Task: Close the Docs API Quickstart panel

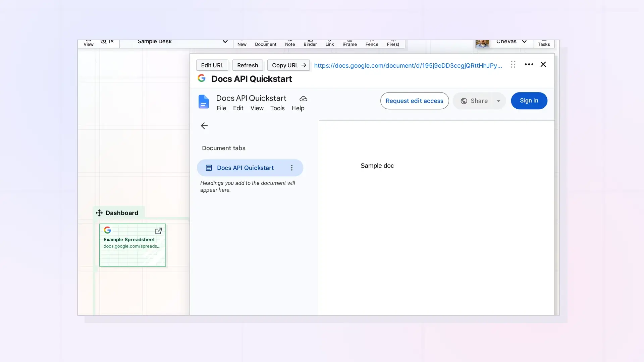Action: click(543, 64)
